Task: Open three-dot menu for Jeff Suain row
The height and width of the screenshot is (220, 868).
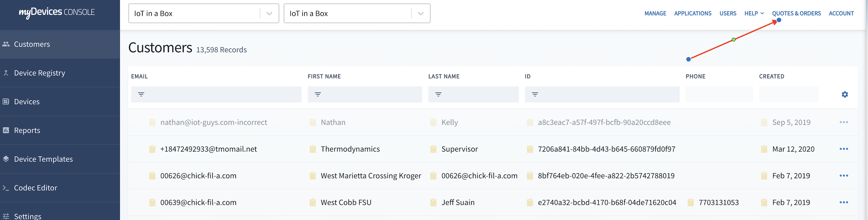Action: (844, 203)
